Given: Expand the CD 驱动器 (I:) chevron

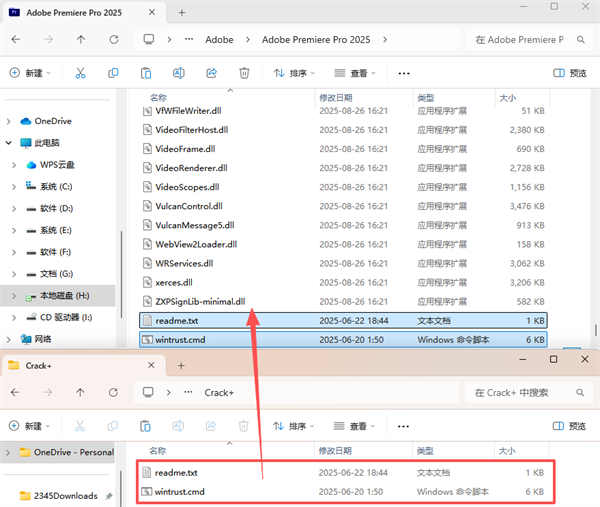Looking at the screenshot, I should [14, 318].
